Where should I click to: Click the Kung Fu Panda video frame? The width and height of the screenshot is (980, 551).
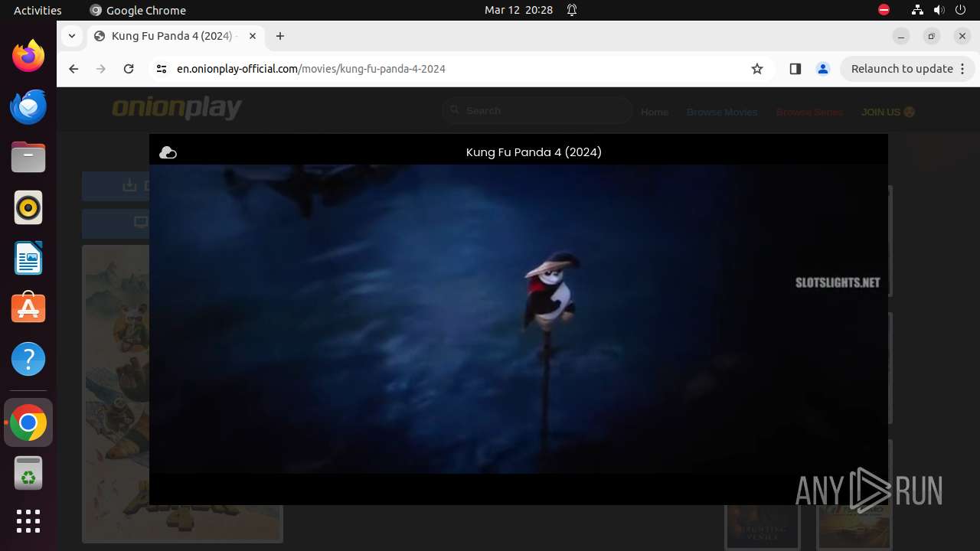[518, 319]
